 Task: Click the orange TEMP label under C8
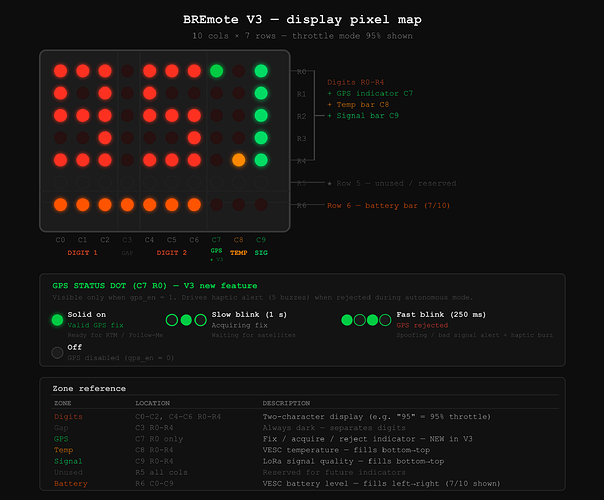[238, 253]
